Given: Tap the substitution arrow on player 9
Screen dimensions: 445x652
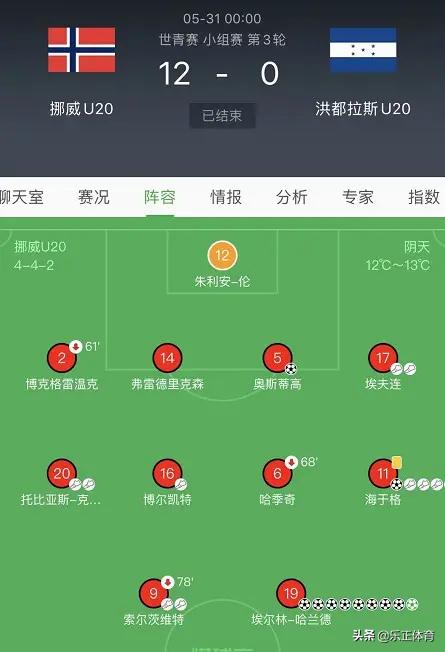Looking at the screenshot, I should click(x=168, y=582).
